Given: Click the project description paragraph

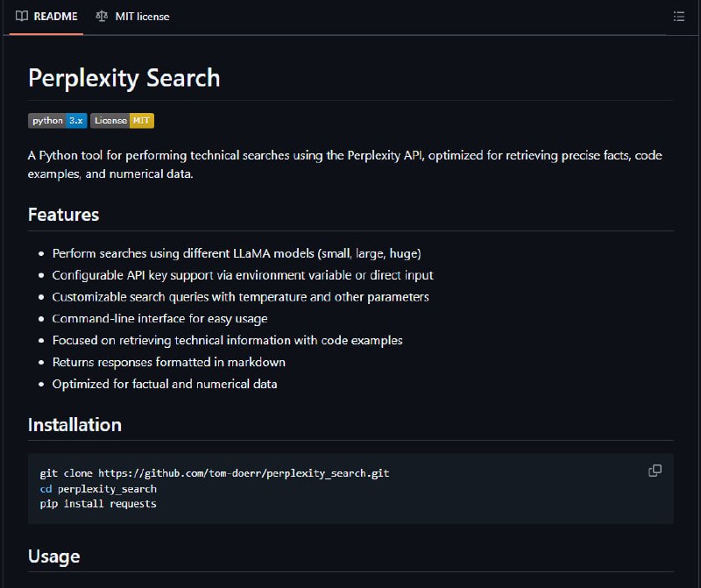Looking at the screenshot, I should tap(344, 165).
